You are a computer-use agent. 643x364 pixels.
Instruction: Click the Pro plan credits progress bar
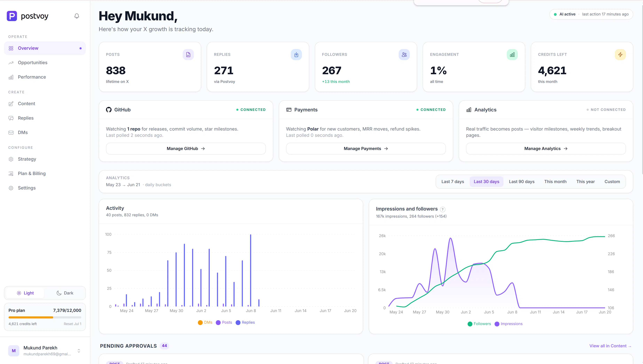[45, 317]
